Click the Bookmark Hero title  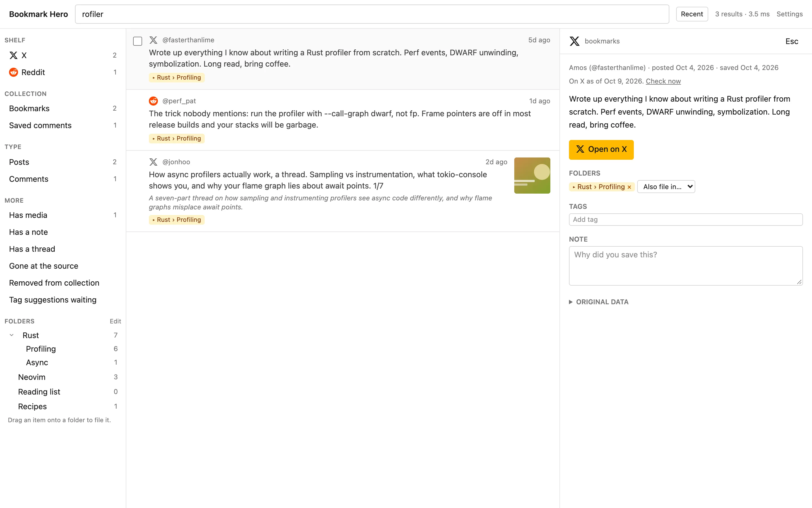(x=38, y=14)
